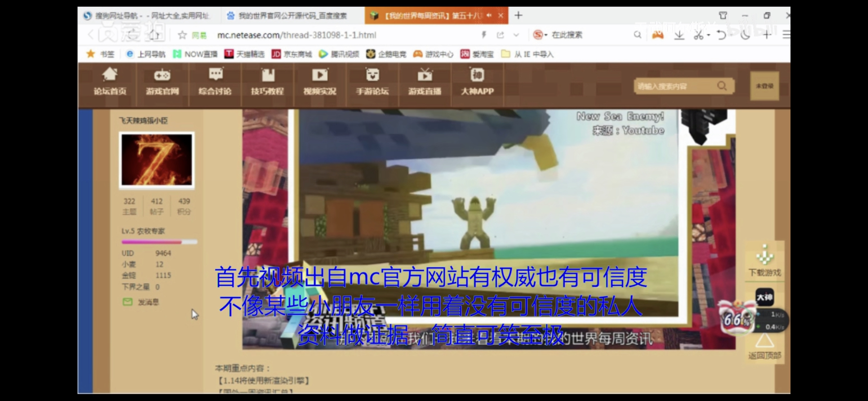The height and width of the screenshot is (401, 868).
Task: Open the 京东商城 bookmark
Action: 292,54
